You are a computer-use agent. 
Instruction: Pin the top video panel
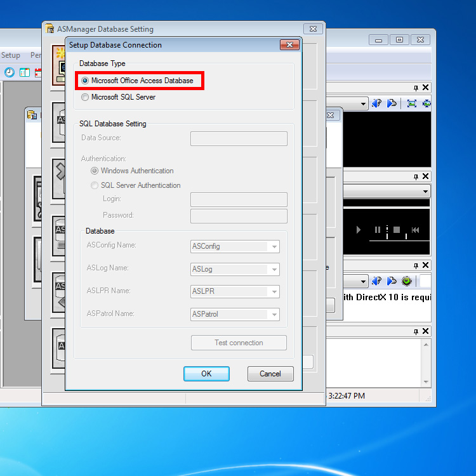(416, 88)
